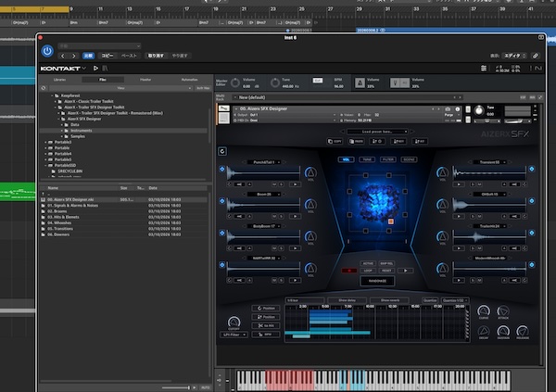Click the instrument wrench edit icon
Viewport: 556px width, 392px height.
click(x=223, y=108)
